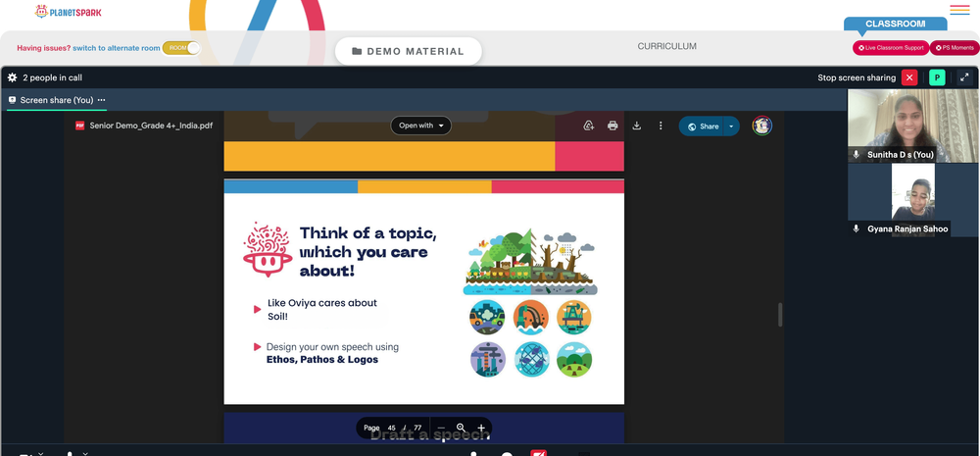Stop screen sharing with red X
980x456 pixels.
click(x=909, y=77)
